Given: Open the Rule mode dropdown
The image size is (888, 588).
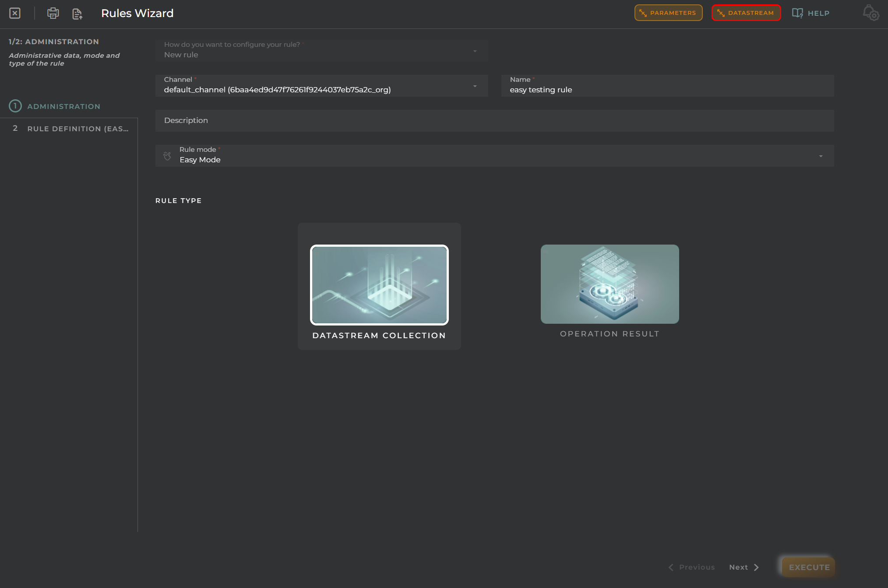Looking at the screenshot, I should tap(494, 156).
